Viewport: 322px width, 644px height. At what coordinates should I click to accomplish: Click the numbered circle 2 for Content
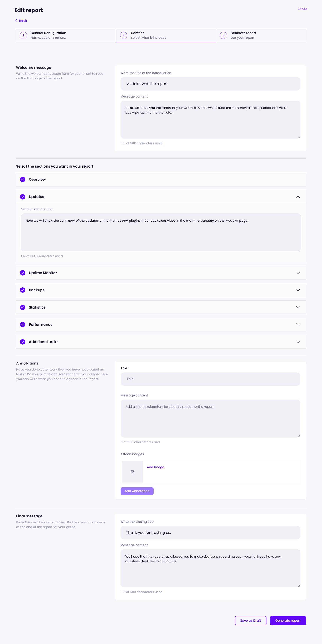(x=124, y=35)
